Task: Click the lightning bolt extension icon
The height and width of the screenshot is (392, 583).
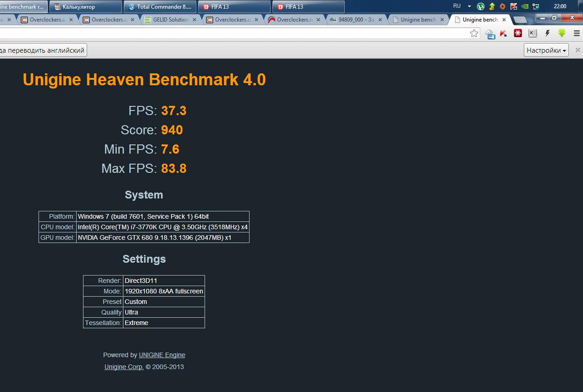Action: [x=547, y=33]
